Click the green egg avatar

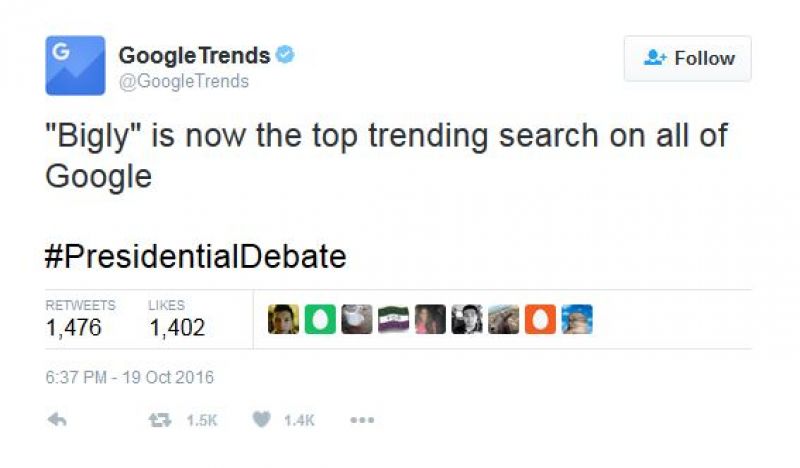[x=320, y=320]
